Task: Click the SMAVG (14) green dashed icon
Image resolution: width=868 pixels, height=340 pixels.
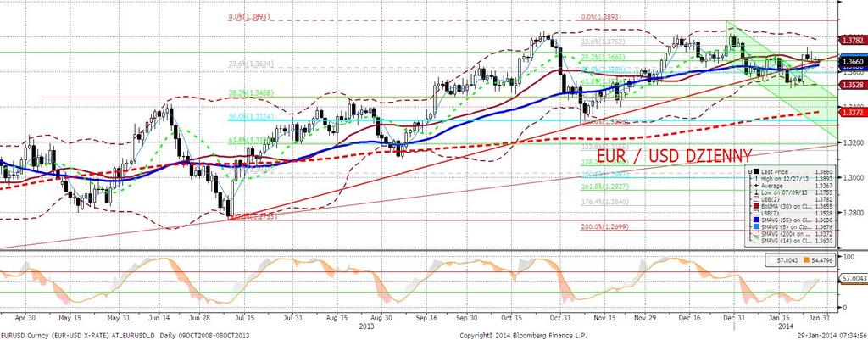Action: tap(756, 240)
